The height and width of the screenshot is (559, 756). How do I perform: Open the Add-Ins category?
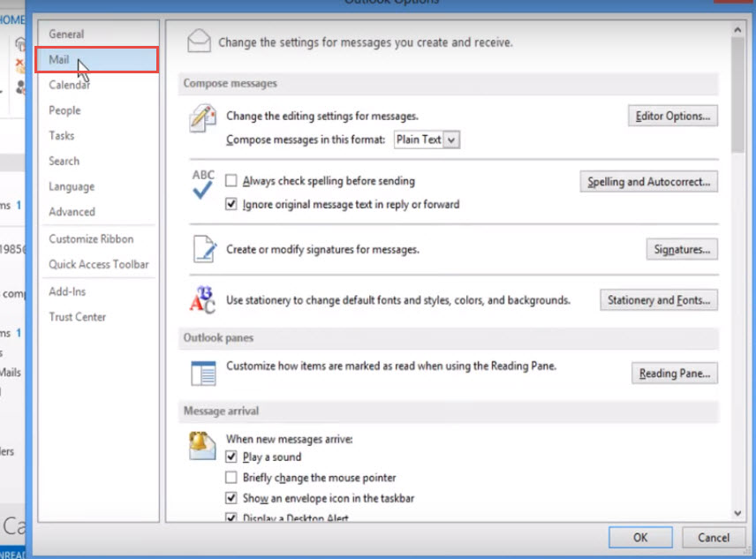(98, 291)
